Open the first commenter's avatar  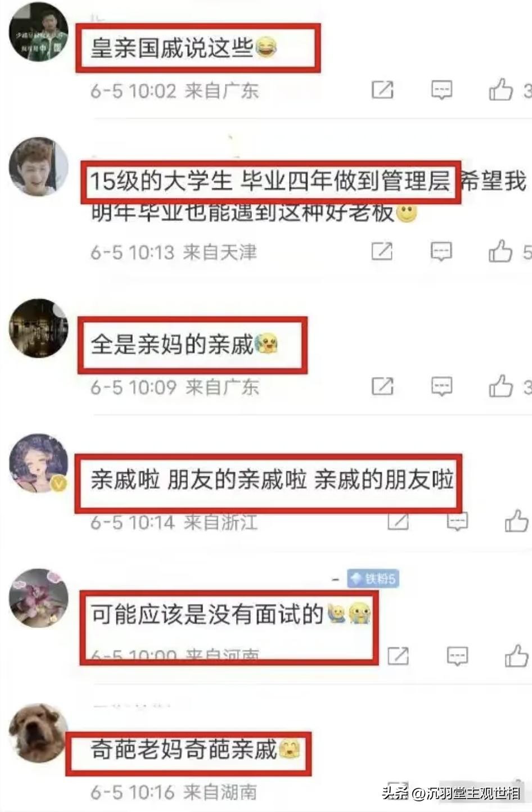pos(38,31)
